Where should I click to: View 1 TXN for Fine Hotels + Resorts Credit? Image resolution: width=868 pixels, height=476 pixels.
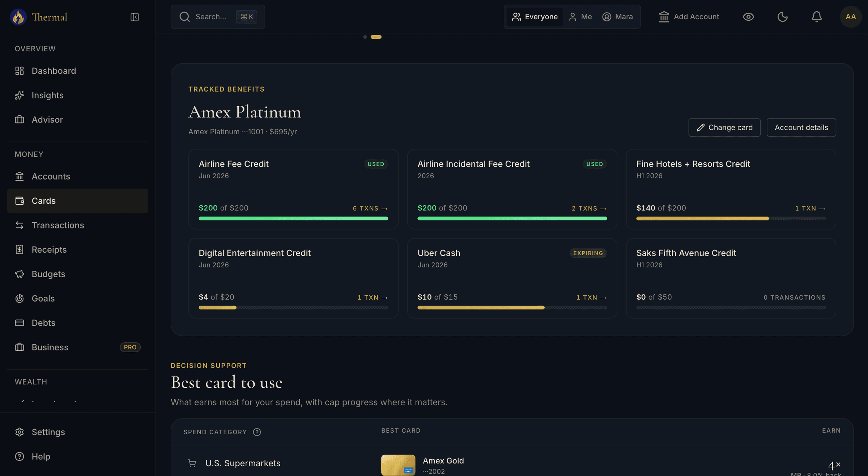coord(810,208)
